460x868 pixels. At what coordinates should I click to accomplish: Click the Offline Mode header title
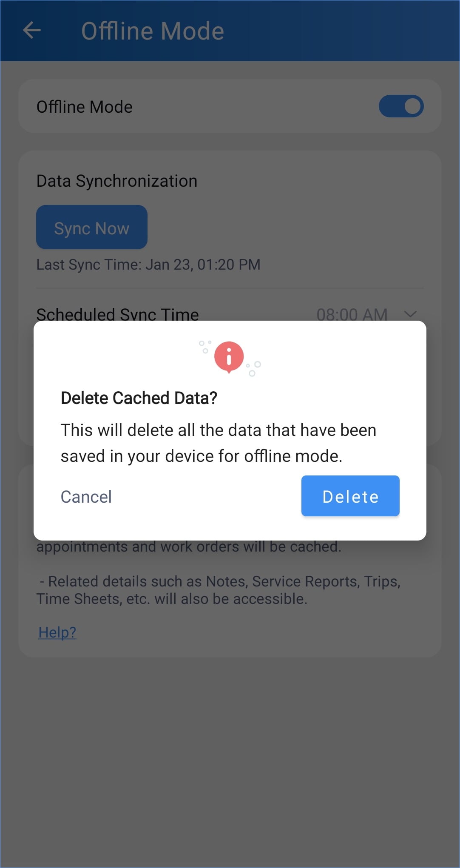[153, 31]
